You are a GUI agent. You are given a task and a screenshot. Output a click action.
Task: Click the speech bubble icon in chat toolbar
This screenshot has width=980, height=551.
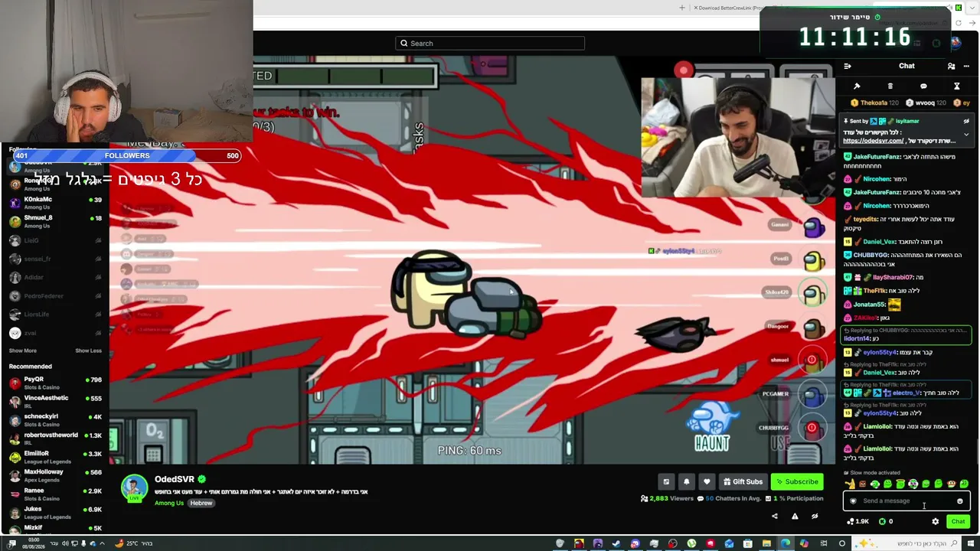[x=923, y=86]
